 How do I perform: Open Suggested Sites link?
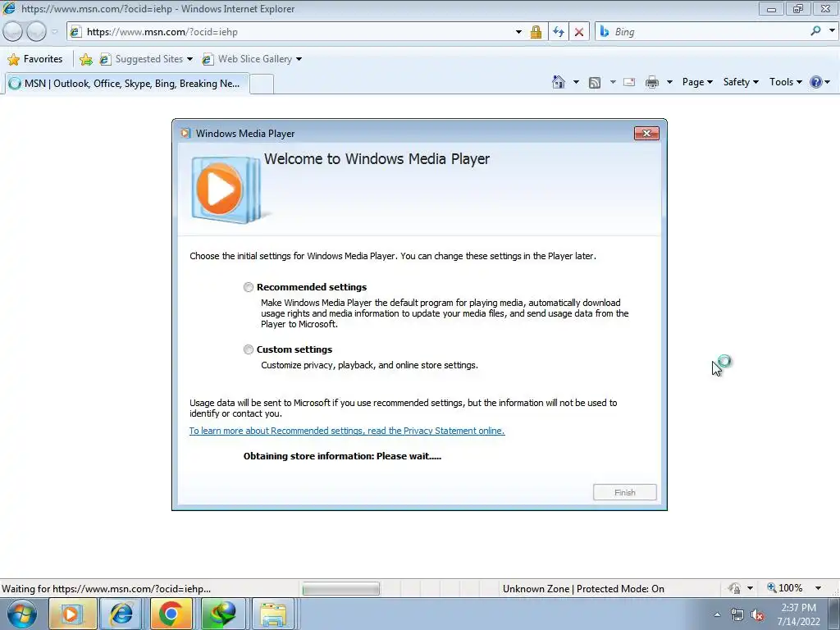click(141, 59)
